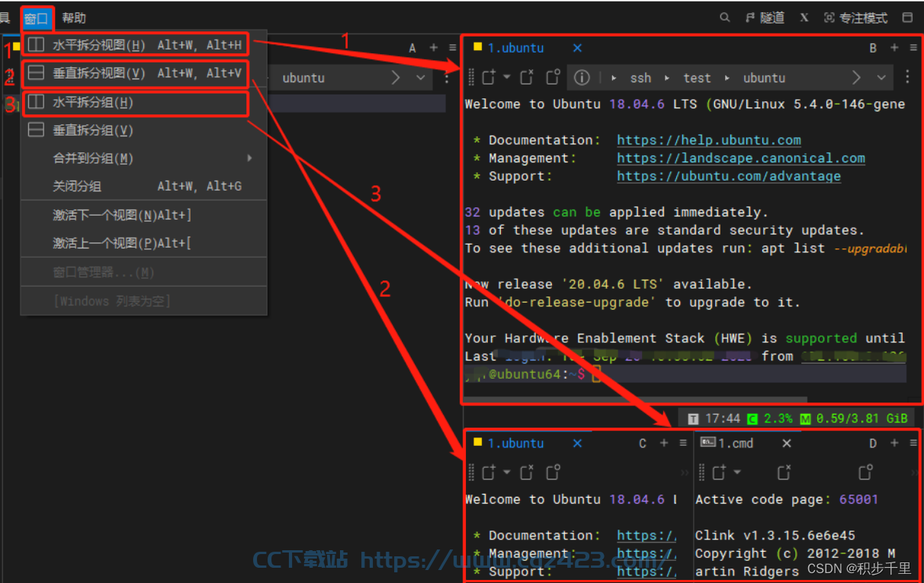Screen dimensions: 924x583
Task: Click close session icon in pane B toolbar
Action: 527,77
